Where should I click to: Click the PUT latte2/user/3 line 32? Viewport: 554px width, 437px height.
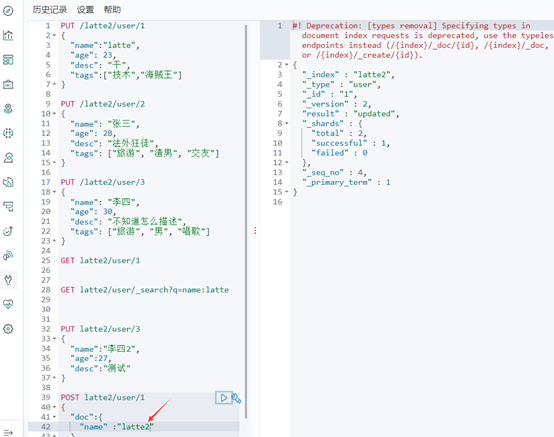point(100,329)
